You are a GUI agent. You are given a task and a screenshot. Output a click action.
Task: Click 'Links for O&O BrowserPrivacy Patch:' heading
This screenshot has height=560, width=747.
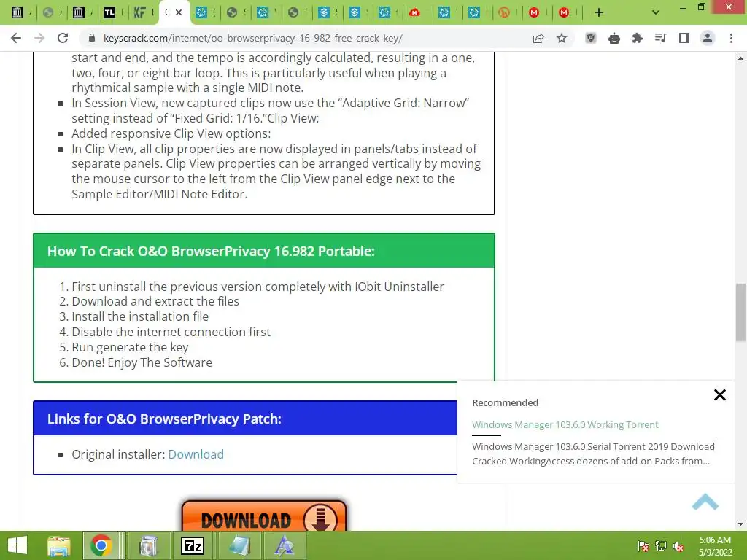coord(164,419)
